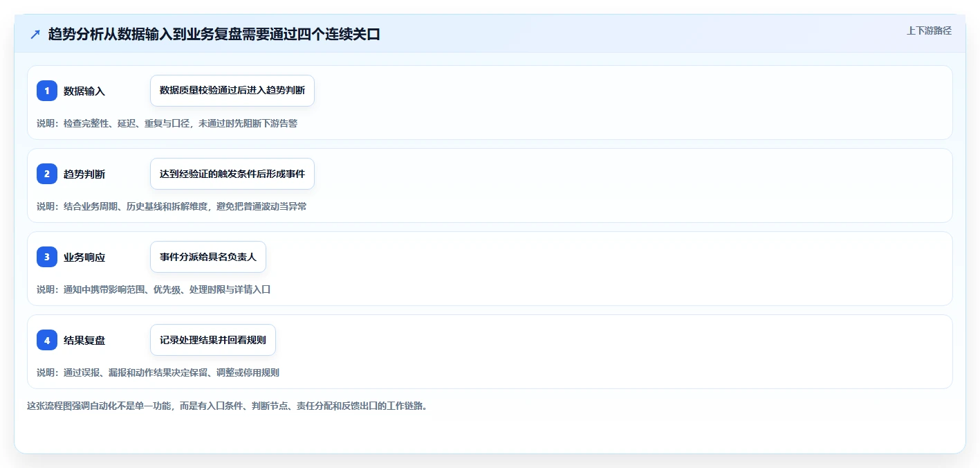Click the step 4 number badge
Screen dimensions: 980x468
[x=47, y=340]
